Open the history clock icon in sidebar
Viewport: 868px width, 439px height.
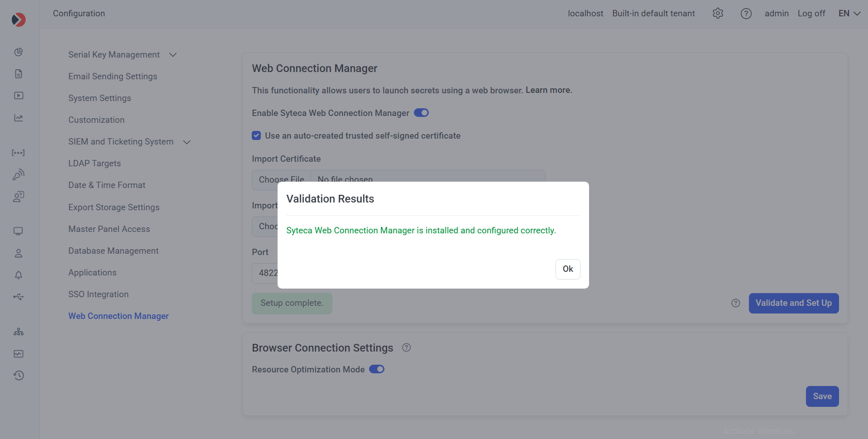click(x=18, y=376)
